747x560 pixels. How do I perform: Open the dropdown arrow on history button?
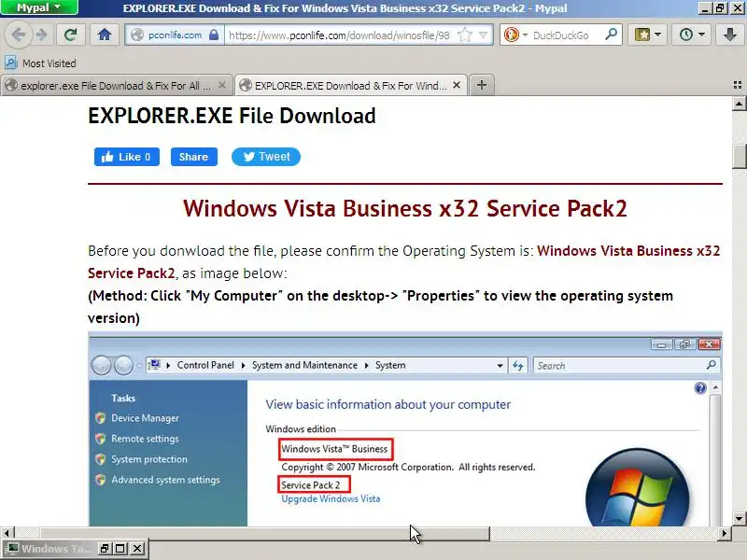tap(701, 35)
